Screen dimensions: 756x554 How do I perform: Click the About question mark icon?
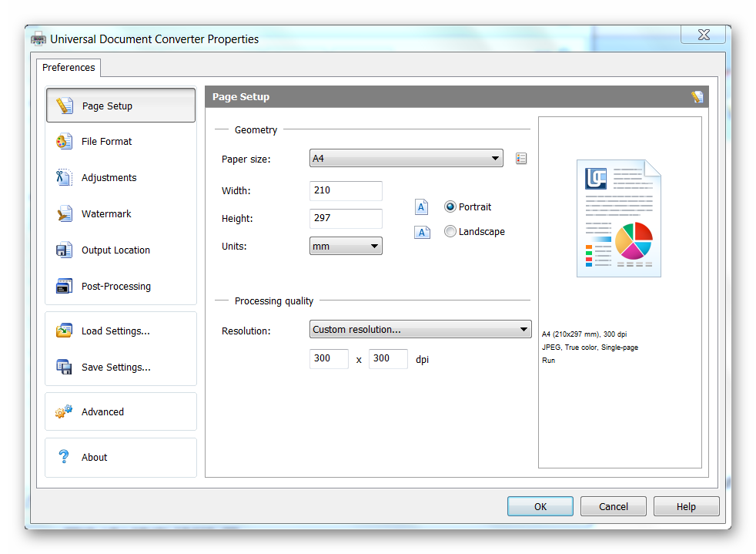[64, 456]
